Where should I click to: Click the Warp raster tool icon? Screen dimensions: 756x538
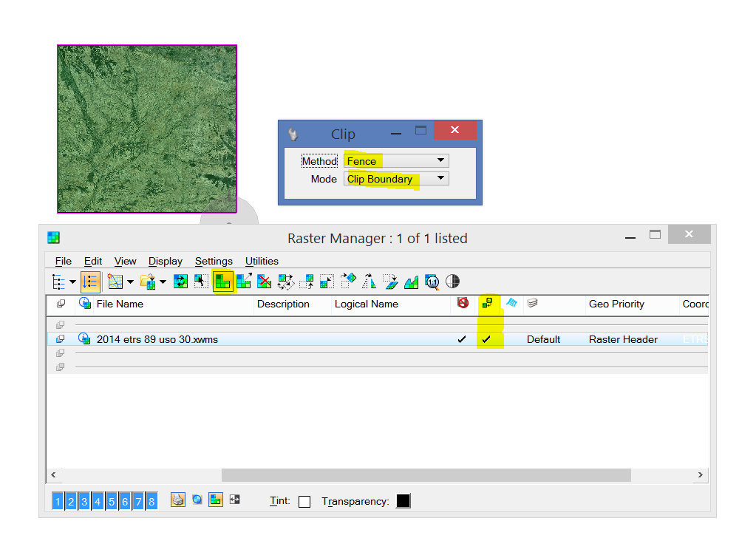pyautogui.click(x=390, y=282)
